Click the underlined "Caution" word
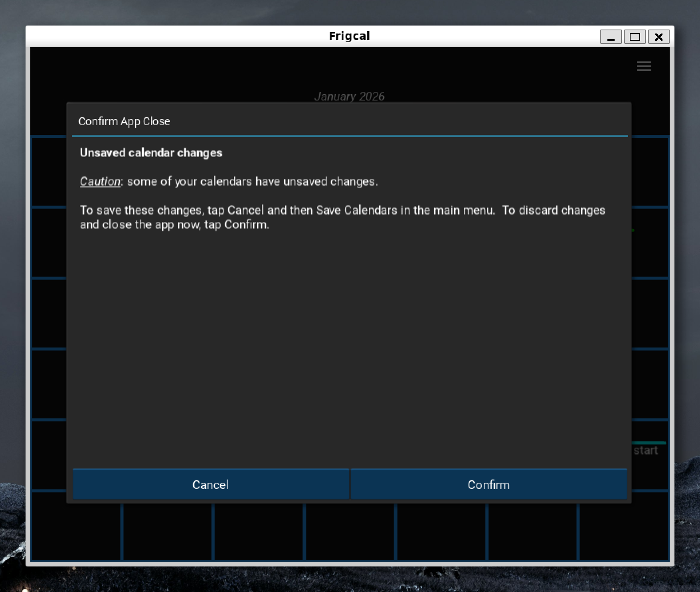This screenshot has height=592, width=700. (x=100, y=182)
